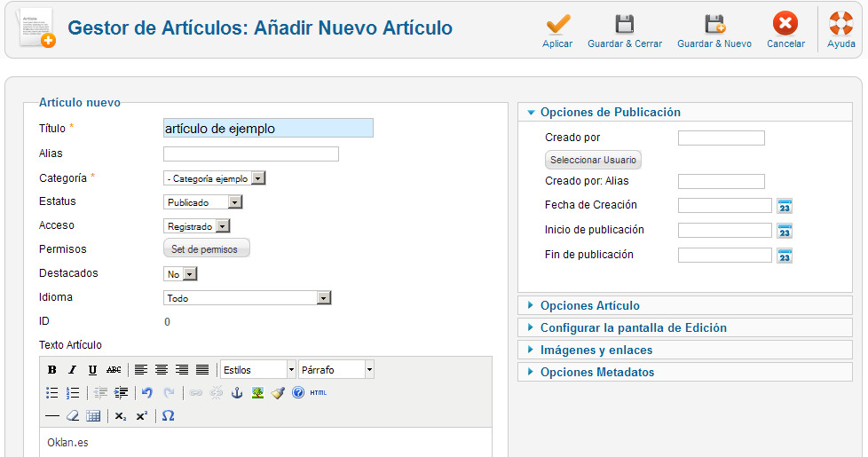This screenshot has width=868, height=457.
Task: Open the Estatus dropdown showing Publicado
Action: 202,202
